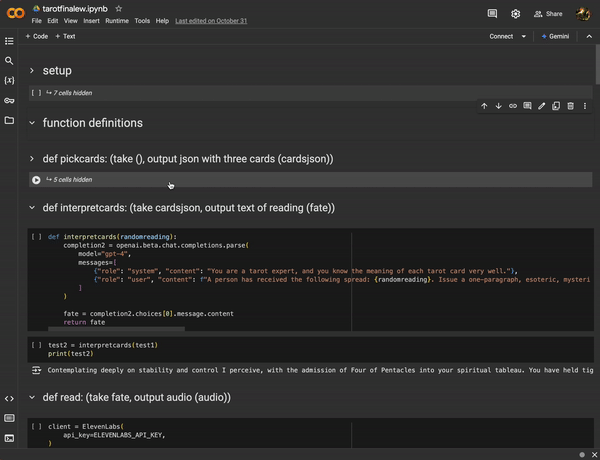600x460 pixels.
Task: Open Code snippets panel
Action: [9, 398]
